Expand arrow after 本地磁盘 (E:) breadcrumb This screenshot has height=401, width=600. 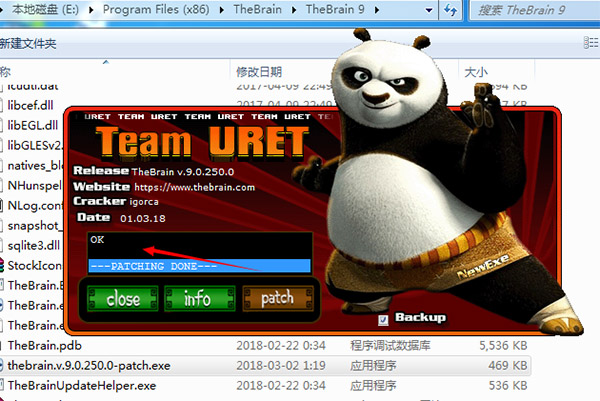pyautogui.click(x=91, y=10)
